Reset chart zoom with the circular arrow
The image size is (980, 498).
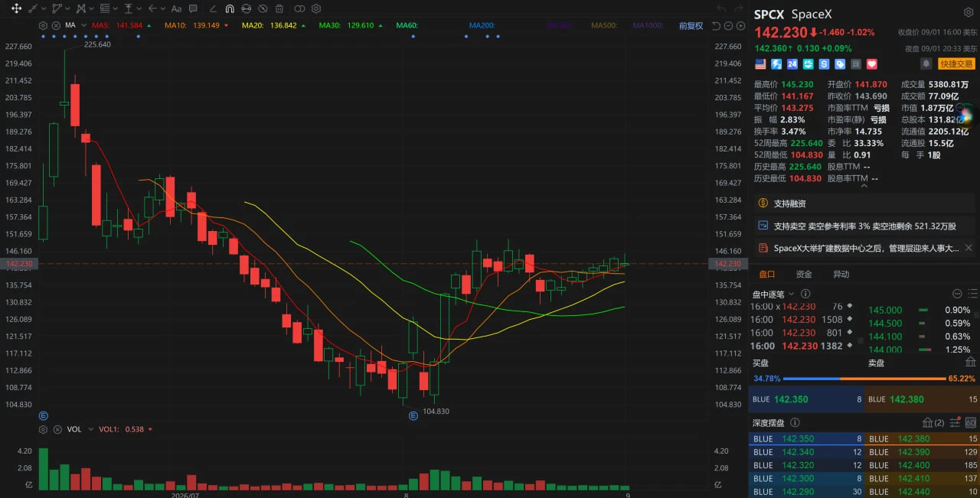(717, 25)
